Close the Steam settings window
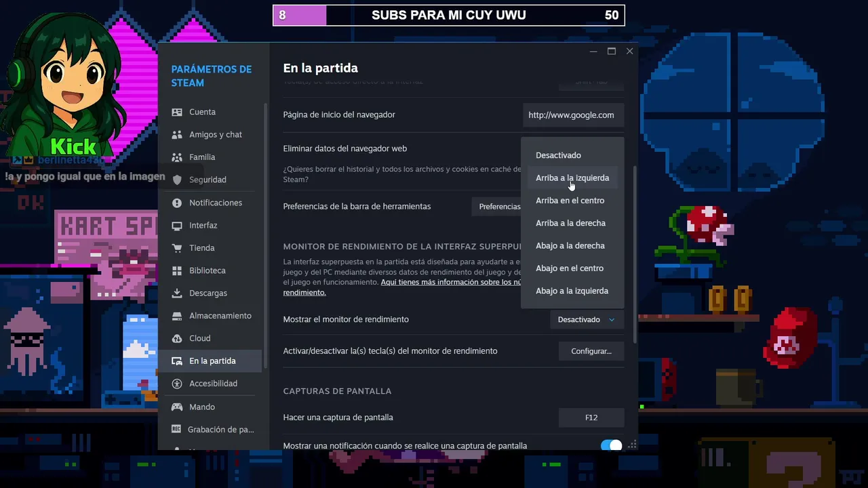The width and height of the screenshot is (868, 488). [x=629, y=52]
